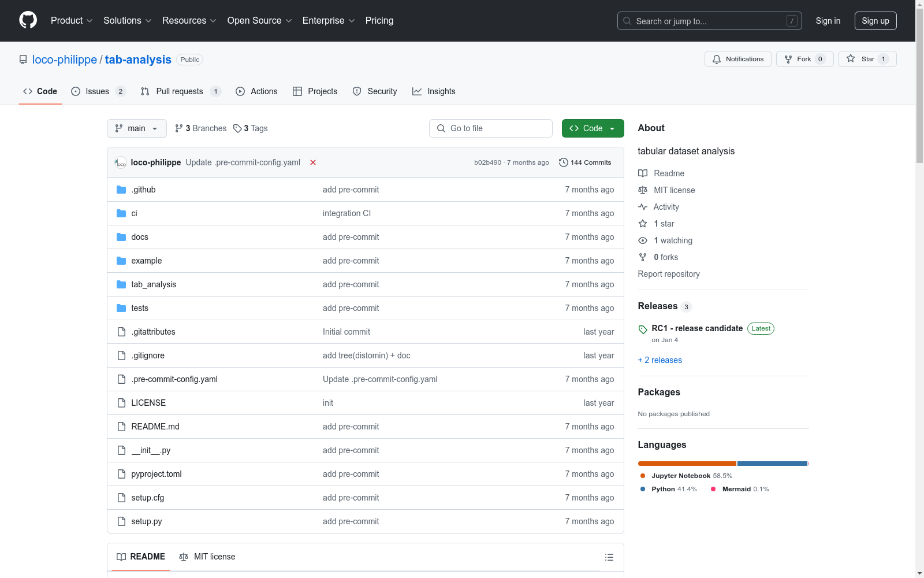This screenshot has width=924, height=578.
Task: Click the docs folder icon
Action: coord(121,237)
